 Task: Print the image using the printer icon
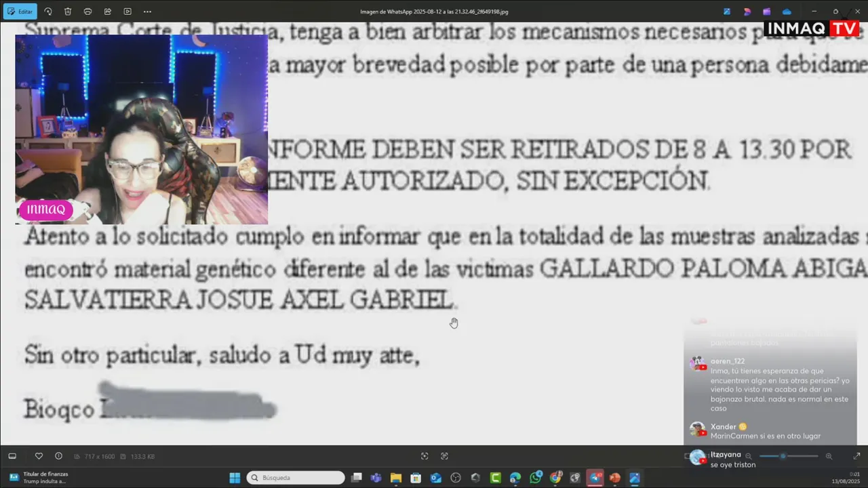pyautogui.click(x=87, y=12)
